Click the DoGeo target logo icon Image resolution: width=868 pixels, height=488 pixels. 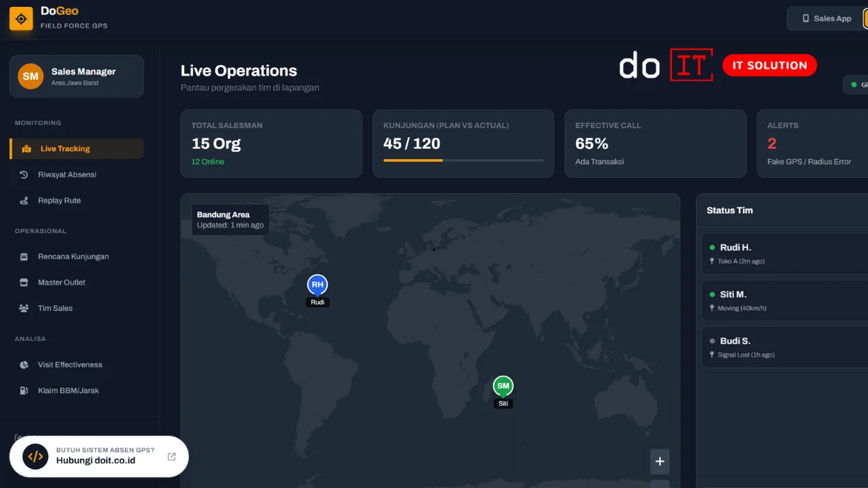point(21,19)
